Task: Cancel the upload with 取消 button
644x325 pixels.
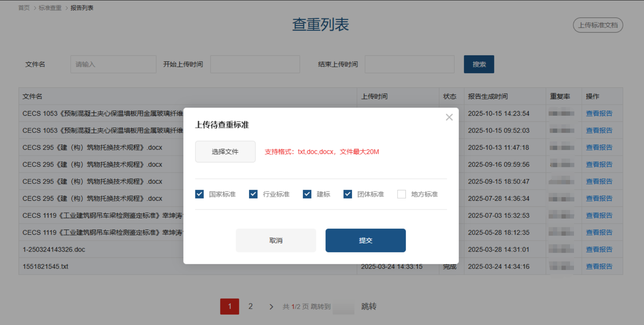Action: point(276,240)
